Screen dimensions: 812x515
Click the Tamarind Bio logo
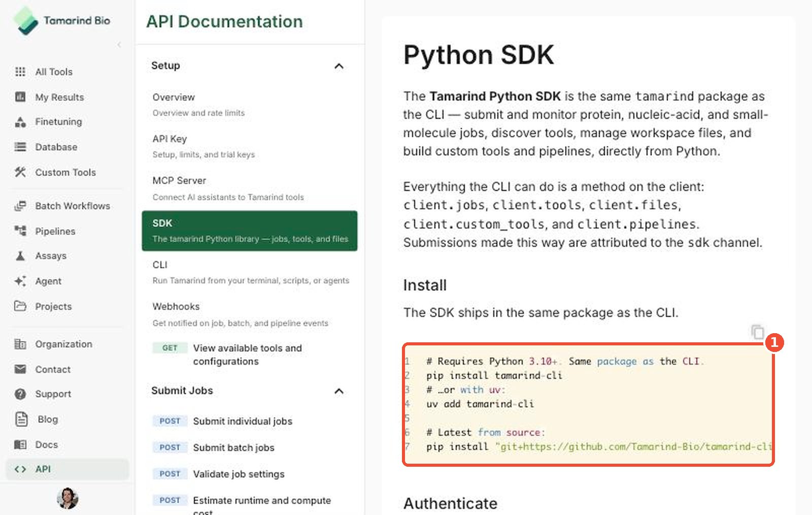61,21
